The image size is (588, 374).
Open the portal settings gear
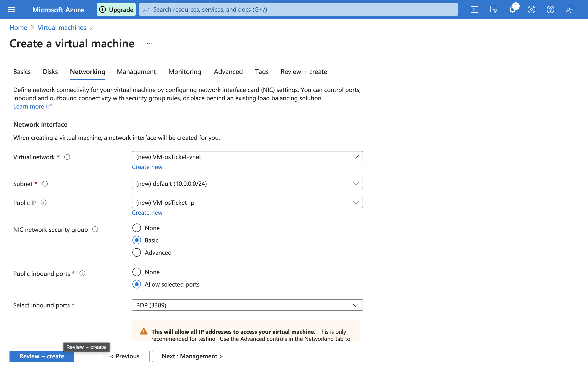coord(531,9)
